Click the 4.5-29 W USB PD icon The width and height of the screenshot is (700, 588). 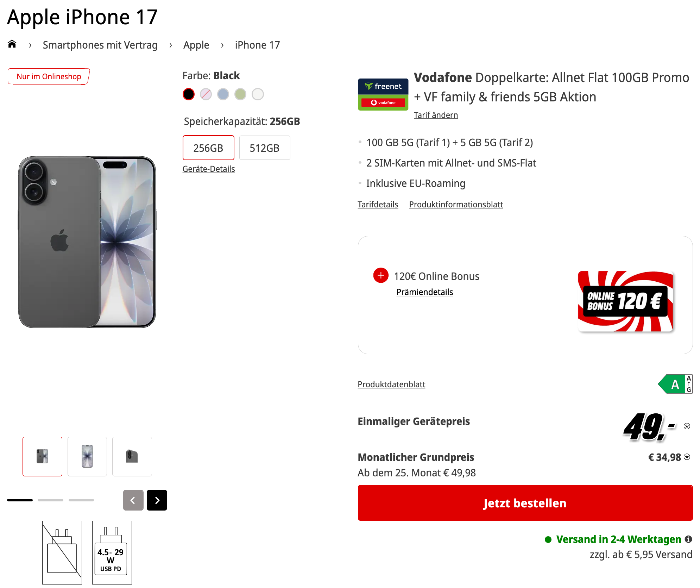point(112,552)
